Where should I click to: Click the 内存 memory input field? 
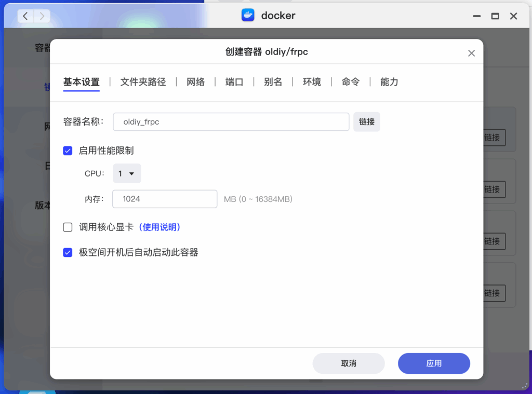click(164, 199)
